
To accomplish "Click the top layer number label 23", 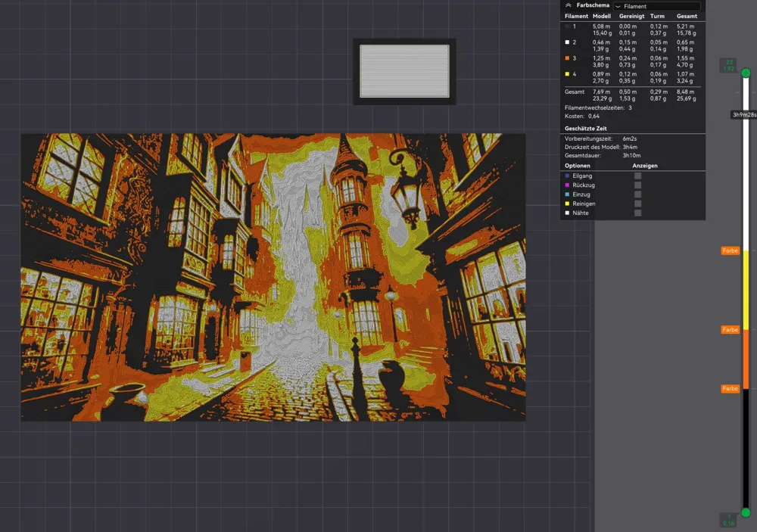I will pyautogui.click(x=729, y=62).
